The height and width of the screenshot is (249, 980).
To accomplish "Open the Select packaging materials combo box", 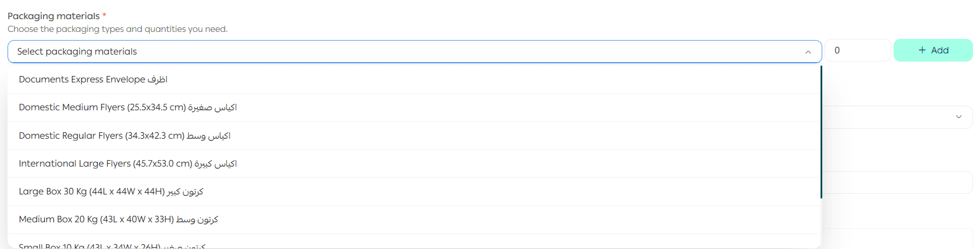I will pyautogui.click(x=406, y=52).
